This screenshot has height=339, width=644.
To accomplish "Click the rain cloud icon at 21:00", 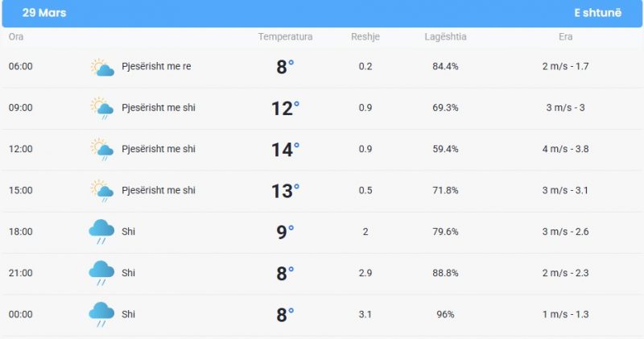I will 101,273.
